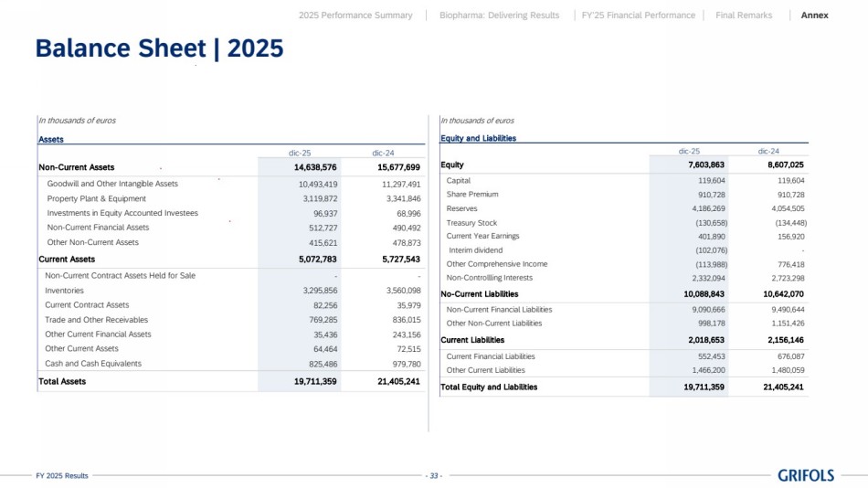Screen dimensions: 868x488
Task: Click the Total Equity and Liabilities label
Action: (x=489, y=387)
